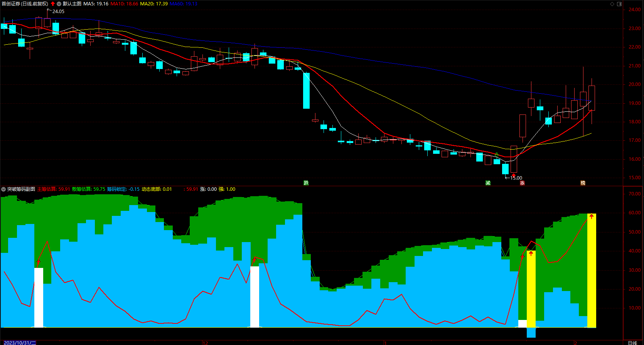Image resolution: width=644 pixels, height=345 pixels.
Task: Select the 默认主图 indicator label
Action: point(72,4)
